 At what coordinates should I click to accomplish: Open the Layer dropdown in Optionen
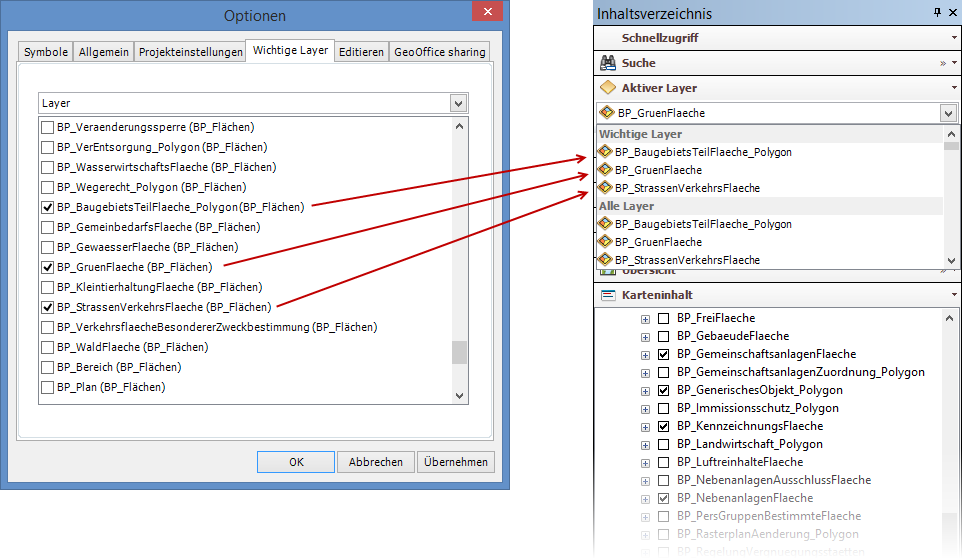(x=458, y=103)
